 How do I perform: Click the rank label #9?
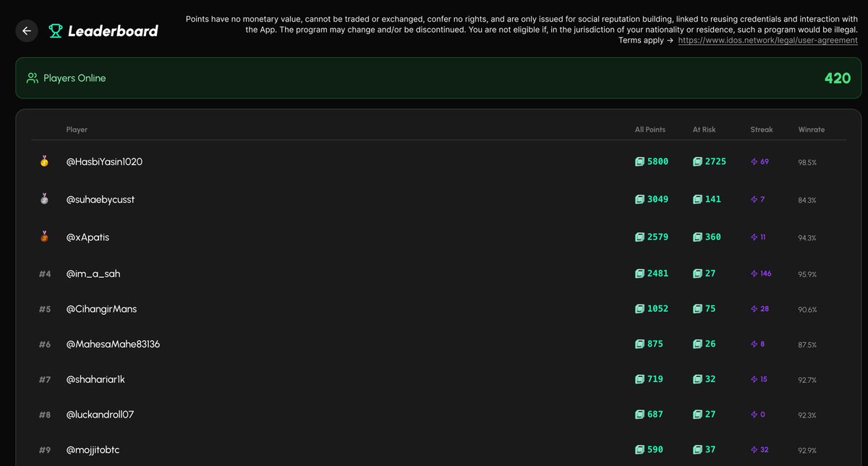(x=45, y=450)
